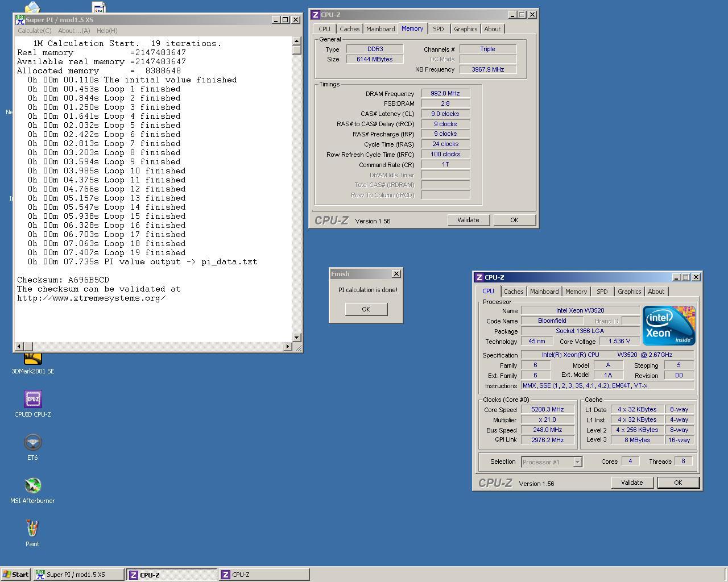Click the Checksum: A696B5CD line
Viewport: 728px width, 582px height.
coord(63,280)
